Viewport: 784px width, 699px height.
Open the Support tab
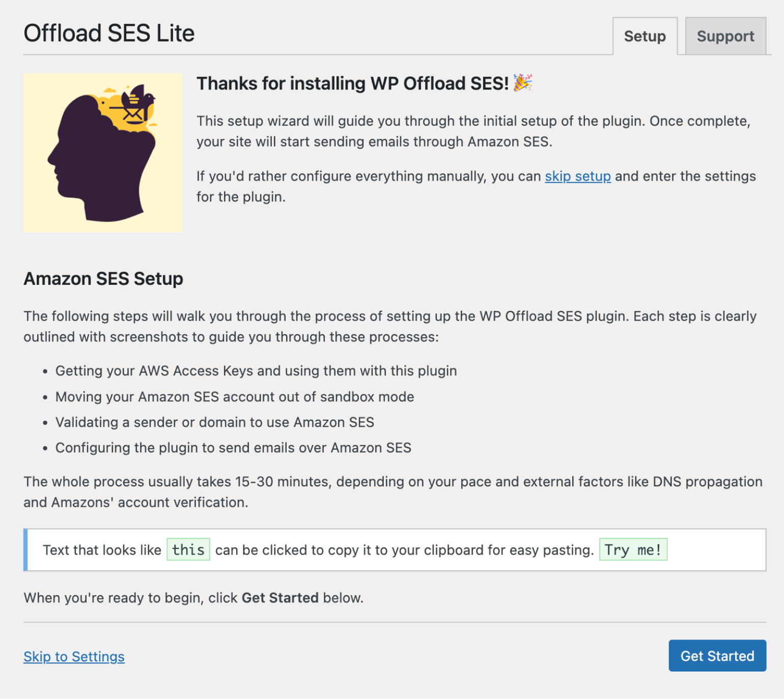tap(725, 36)
